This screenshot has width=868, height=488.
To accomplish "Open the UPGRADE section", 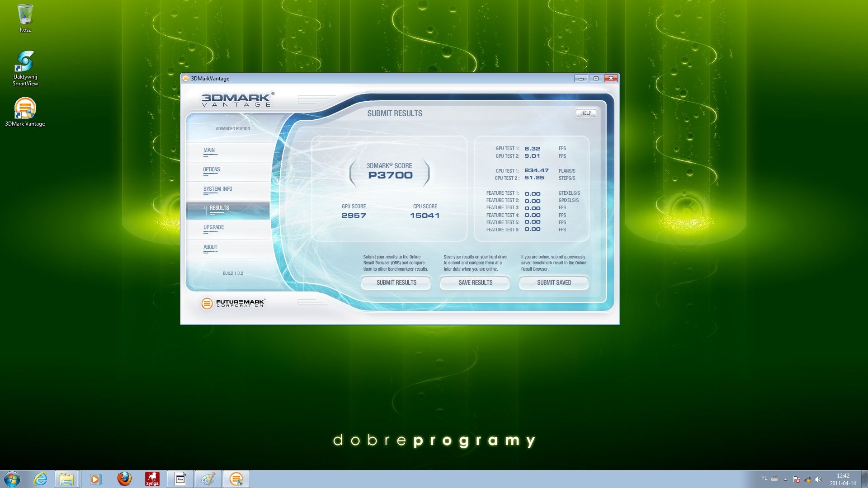I will [227, 230].
